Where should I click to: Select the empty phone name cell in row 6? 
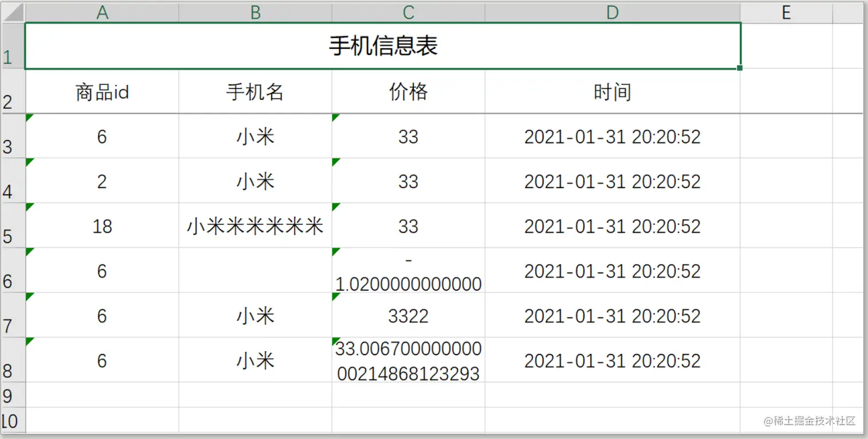coord(255,270)
